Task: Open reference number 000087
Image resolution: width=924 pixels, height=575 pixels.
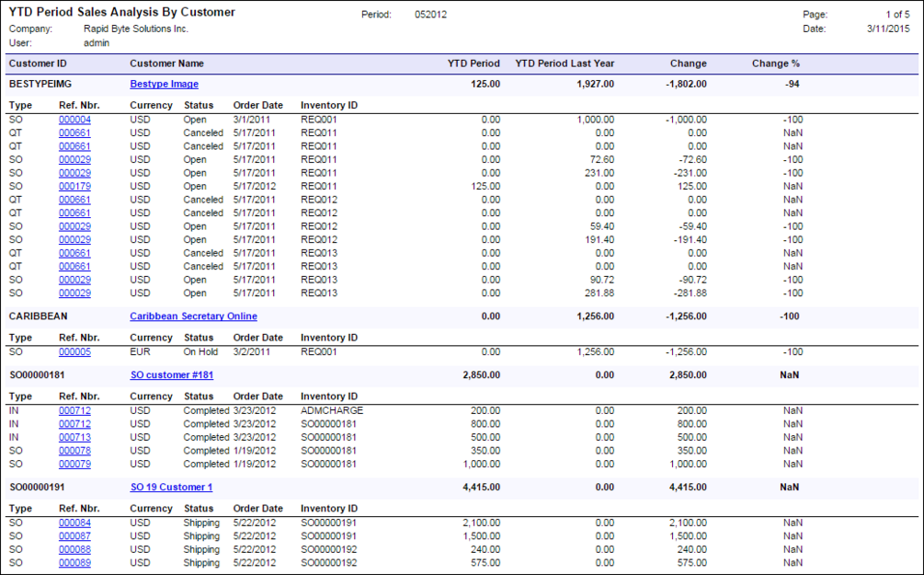Action: [x=74, y=536]
